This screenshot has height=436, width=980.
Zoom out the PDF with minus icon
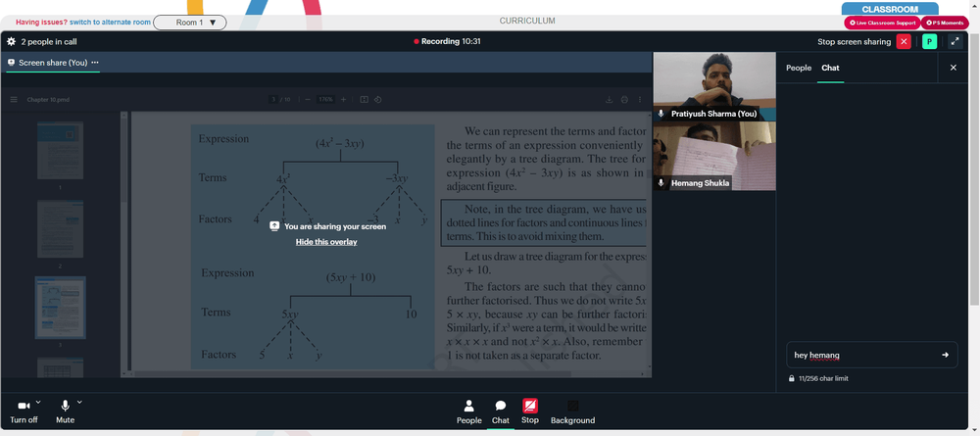[x=308, y=99]
